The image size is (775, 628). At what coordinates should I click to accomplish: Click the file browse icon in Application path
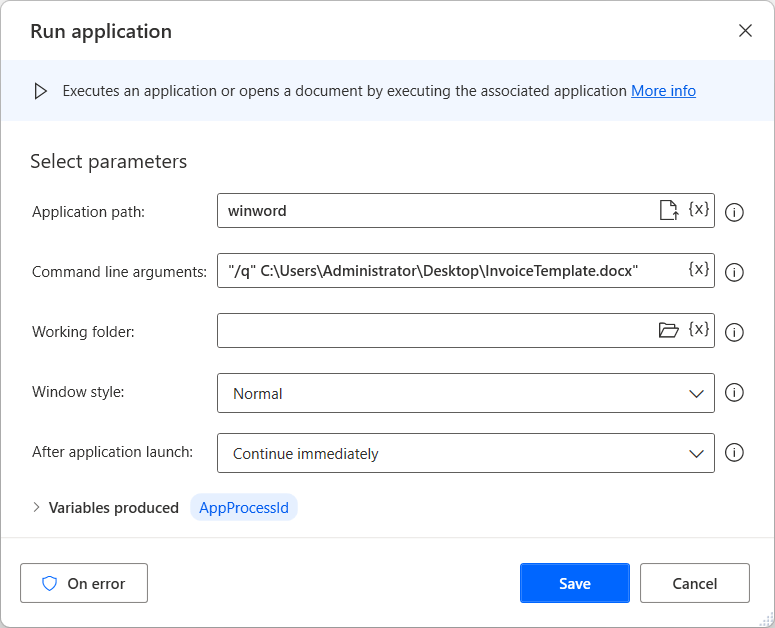[x=669, y=210]
